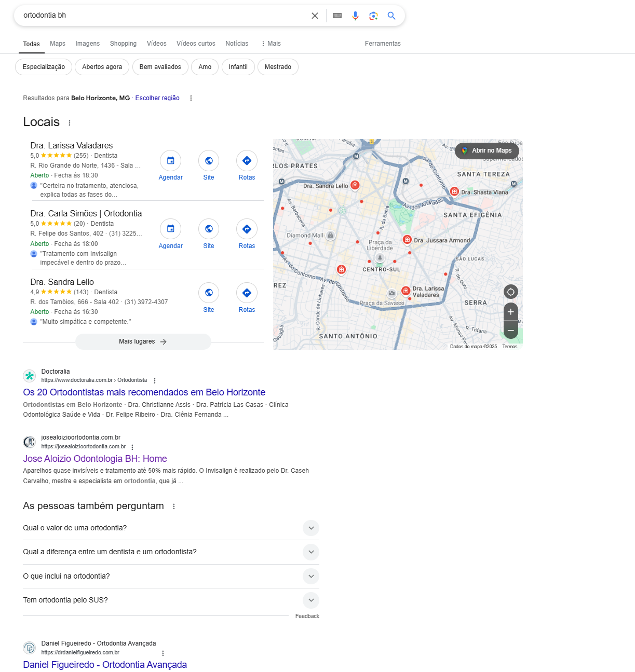
Task: Open Site icon for Dra. Larissa Valadares
Action: pyautogui.click(x=209, y=161)
